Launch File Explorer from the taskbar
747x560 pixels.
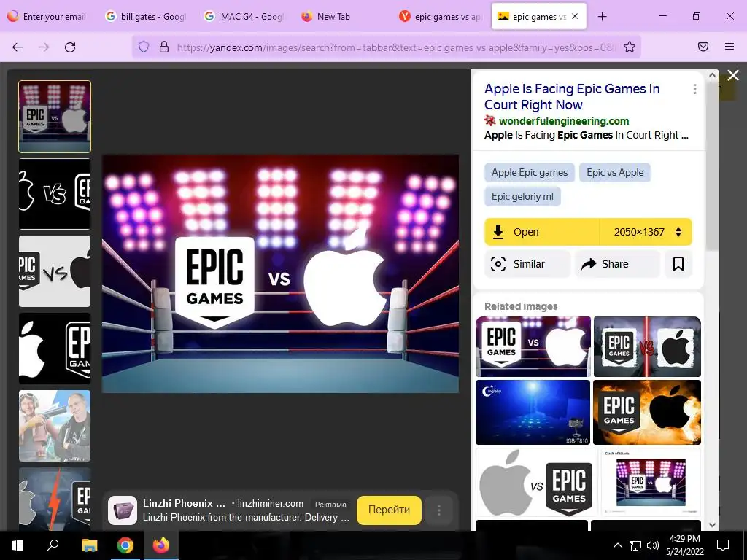click(x=89, y=545)
